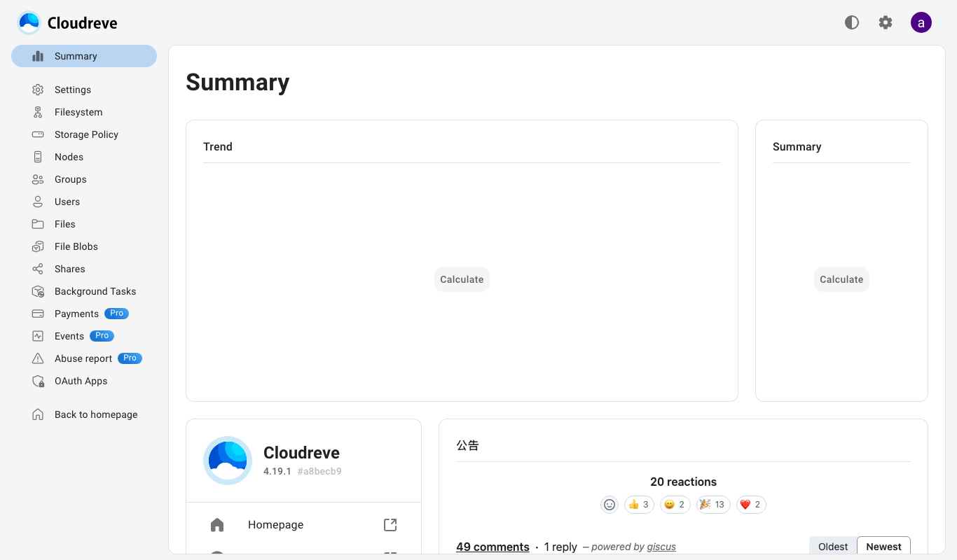Click the large Cloudreve logo in the version card
Image resolution: width=957 pixels, height=560 pixels.
tap(228, 461)
